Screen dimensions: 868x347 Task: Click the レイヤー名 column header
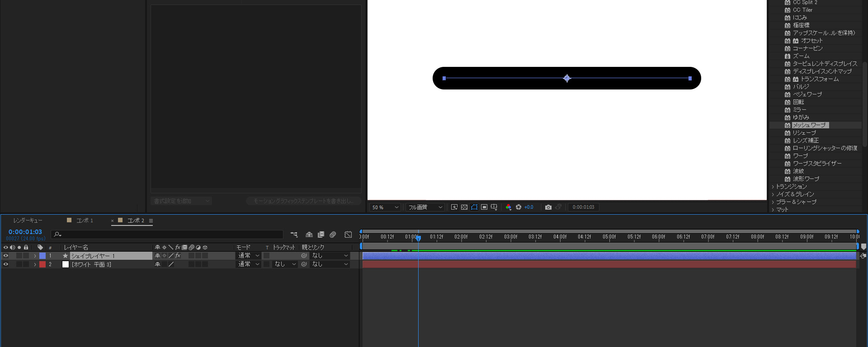click(76, 247)
